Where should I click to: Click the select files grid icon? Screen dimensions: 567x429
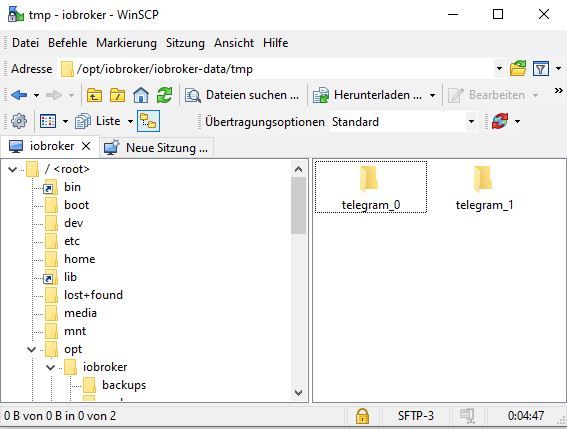point(48,121)
